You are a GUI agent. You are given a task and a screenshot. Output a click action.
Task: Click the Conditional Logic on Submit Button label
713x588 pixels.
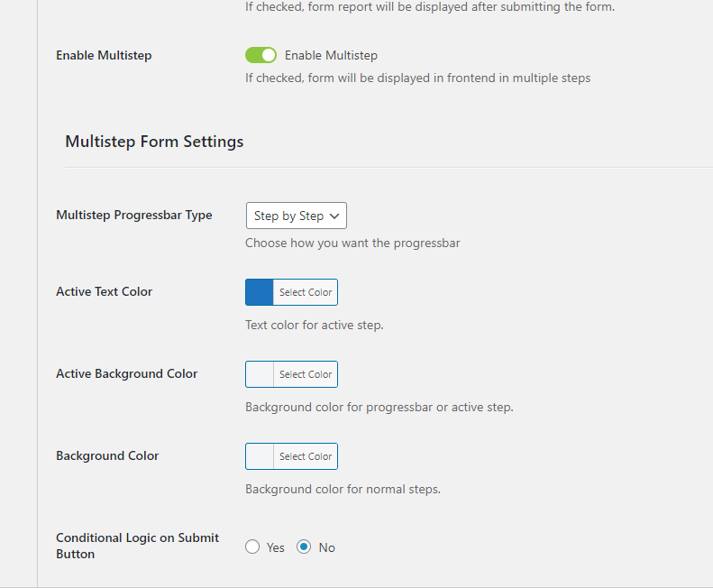click(x=137, y=546)
